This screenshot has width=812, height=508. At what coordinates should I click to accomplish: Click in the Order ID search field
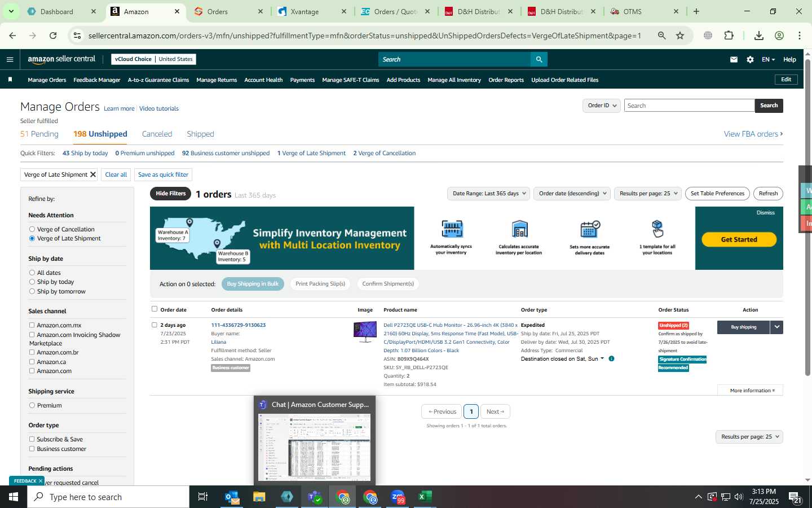tap(689, 106)
